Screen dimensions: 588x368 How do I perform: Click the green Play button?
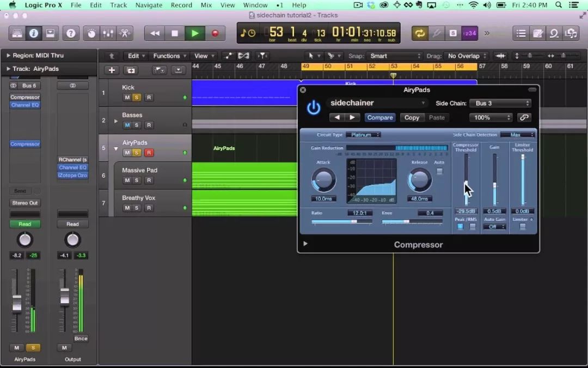tap(194, 33)
